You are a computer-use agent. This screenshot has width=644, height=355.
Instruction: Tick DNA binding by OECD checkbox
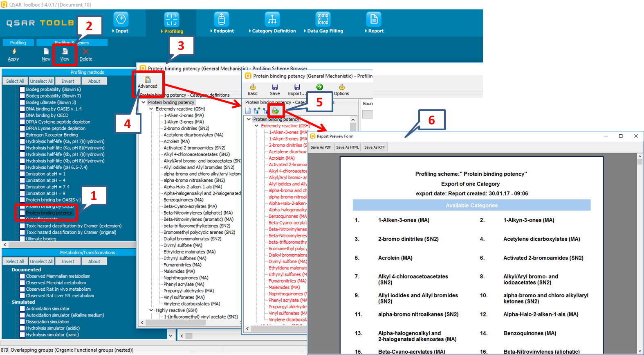tap(22, 115)
